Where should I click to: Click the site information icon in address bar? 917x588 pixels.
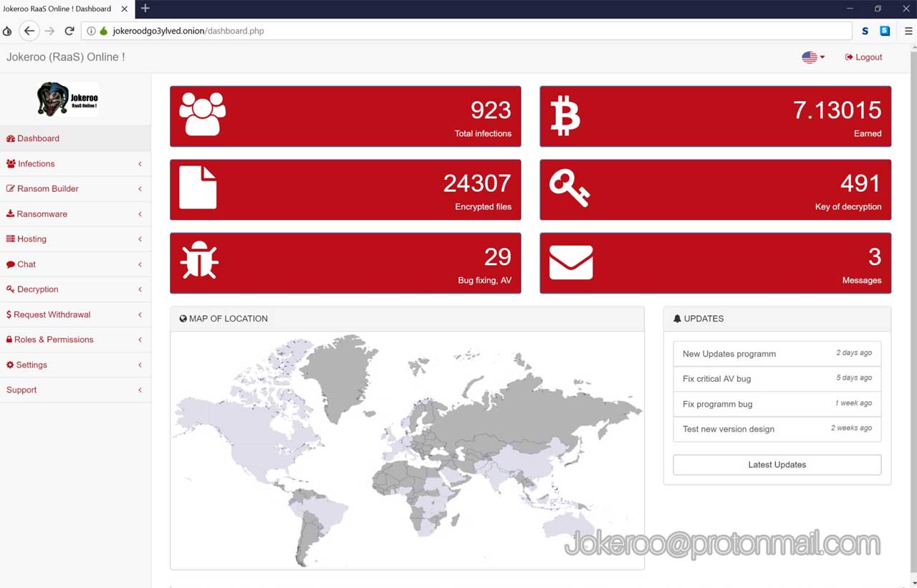click(91, 31)
